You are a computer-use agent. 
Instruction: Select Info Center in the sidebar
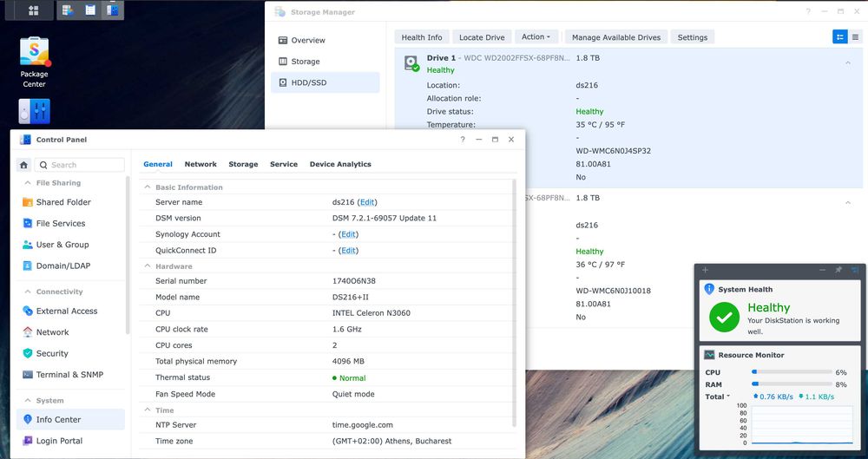pyautogui.click(x=70, y=419)
